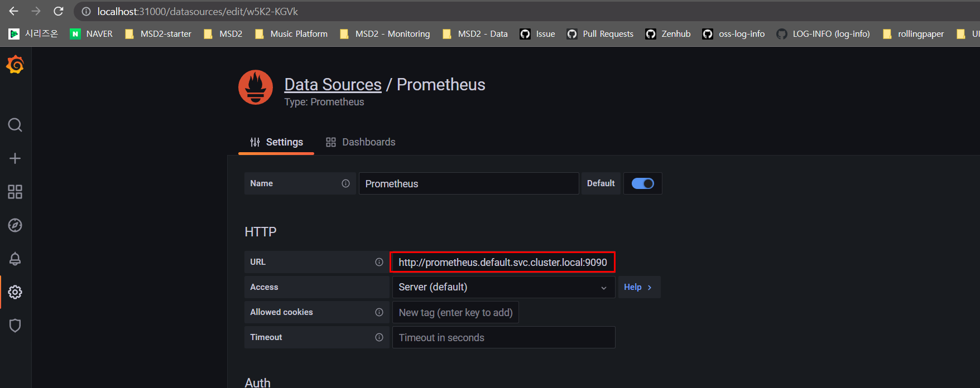
Task: Go back with browser back arrow
Action: click(x=14, y=11)
